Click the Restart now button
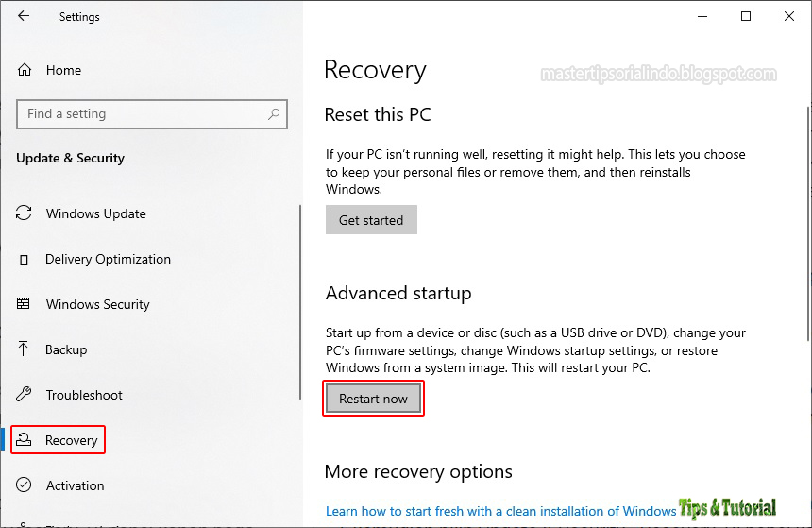The image size is (812, 528). [x=373, y=399]
